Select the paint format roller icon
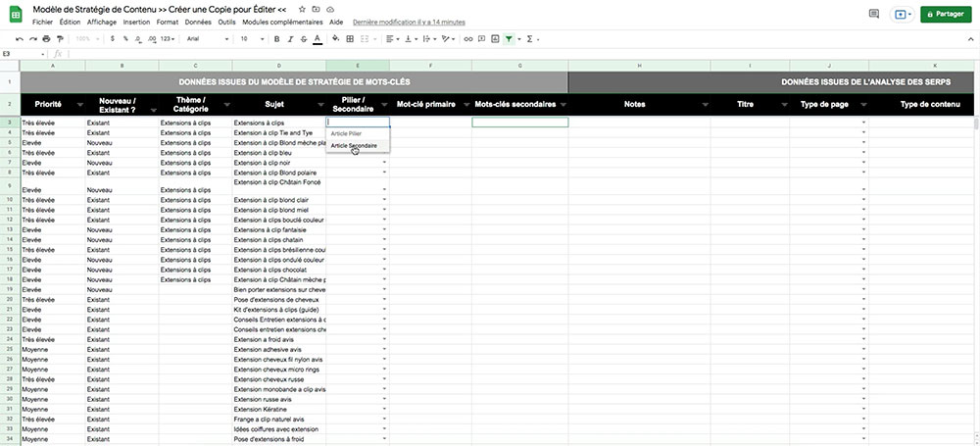This screenshot has height=446, width=980. click(60, 39)
